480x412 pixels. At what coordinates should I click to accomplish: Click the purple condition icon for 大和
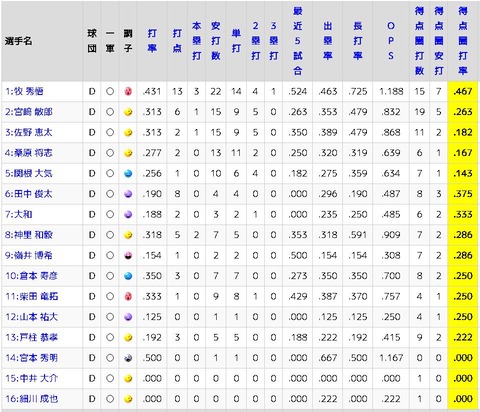coord(128,215)
